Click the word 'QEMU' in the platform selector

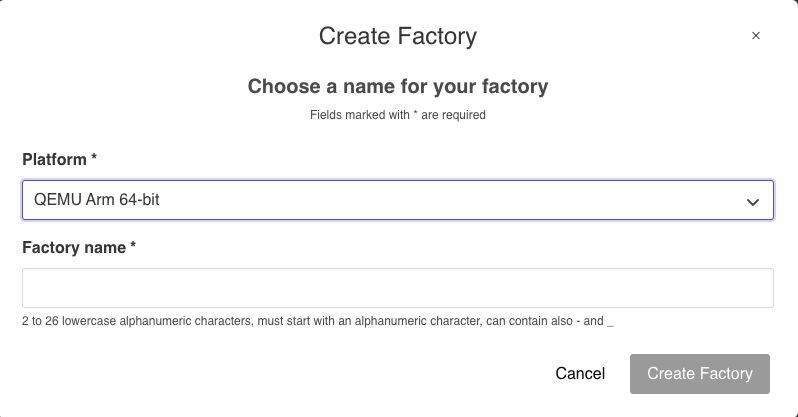[54, 200]
